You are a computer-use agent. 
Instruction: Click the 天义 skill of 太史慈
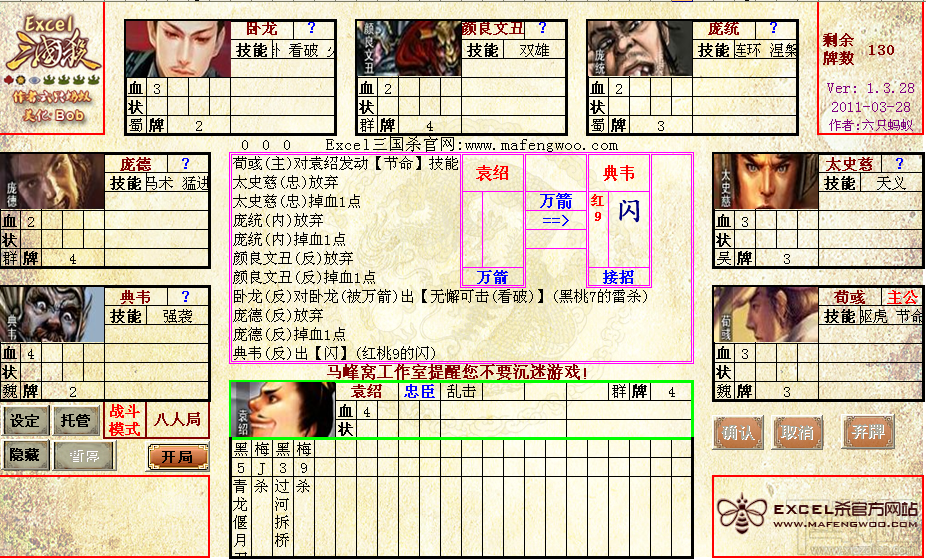[891, 184]
